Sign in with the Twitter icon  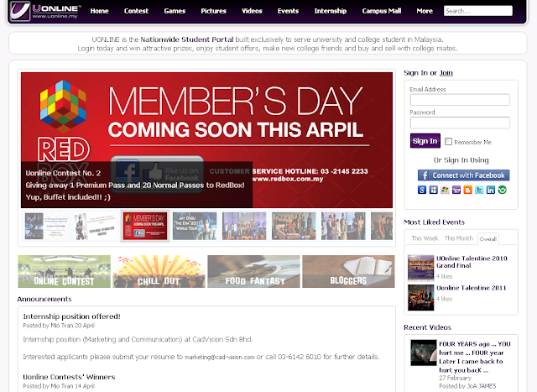pos(479,190)
